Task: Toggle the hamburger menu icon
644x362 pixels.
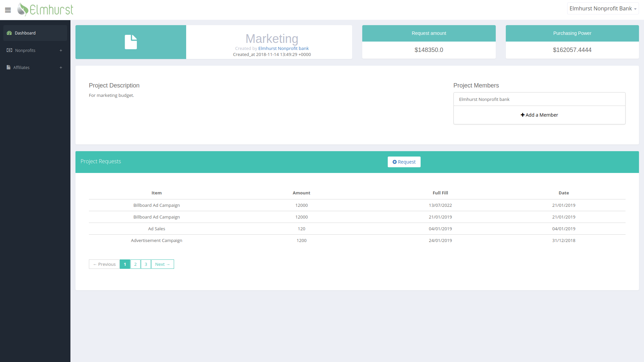Action: click(8, 10)
